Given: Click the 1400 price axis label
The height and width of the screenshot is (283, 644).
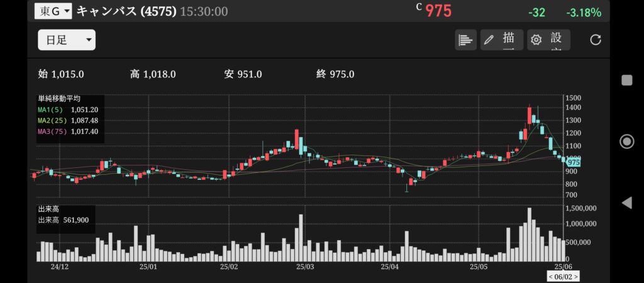Looking at the screenshot, I should 573,108.
